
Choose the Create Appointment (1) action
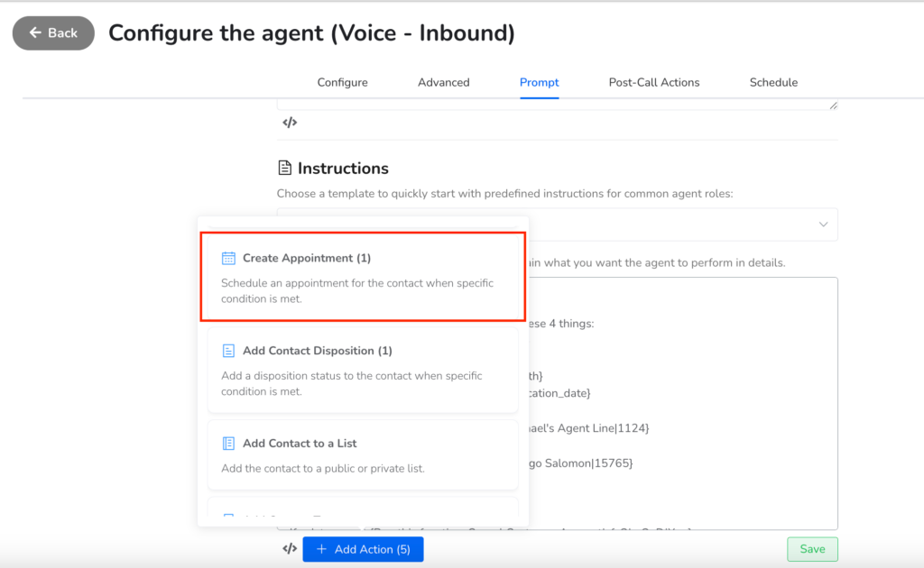click(x=363, y=277)
